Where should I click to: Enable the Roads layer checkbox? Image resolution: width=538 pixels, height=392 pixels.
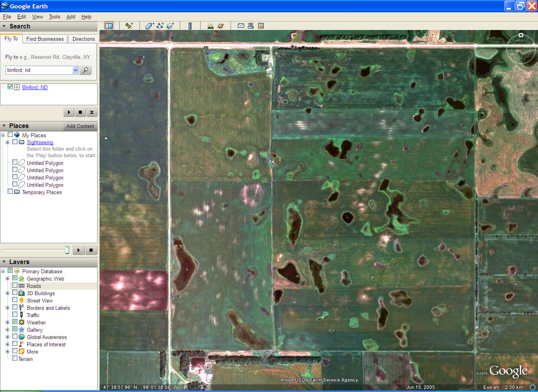pos(15,286)
